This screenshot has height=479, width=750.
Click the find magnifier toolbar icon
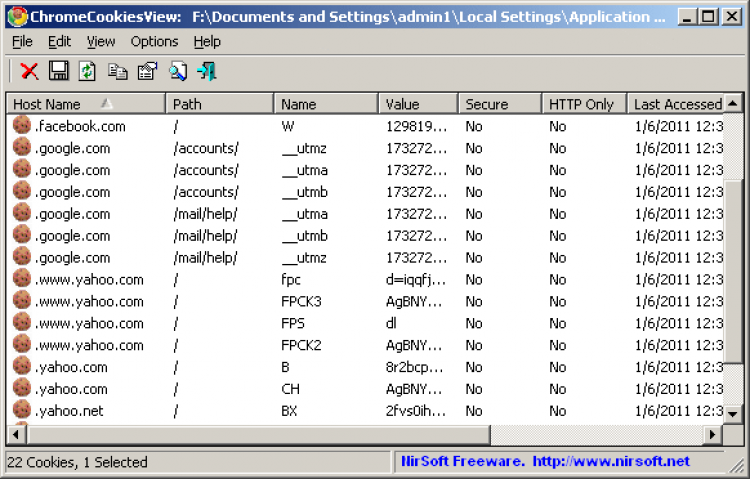[177, 71]
